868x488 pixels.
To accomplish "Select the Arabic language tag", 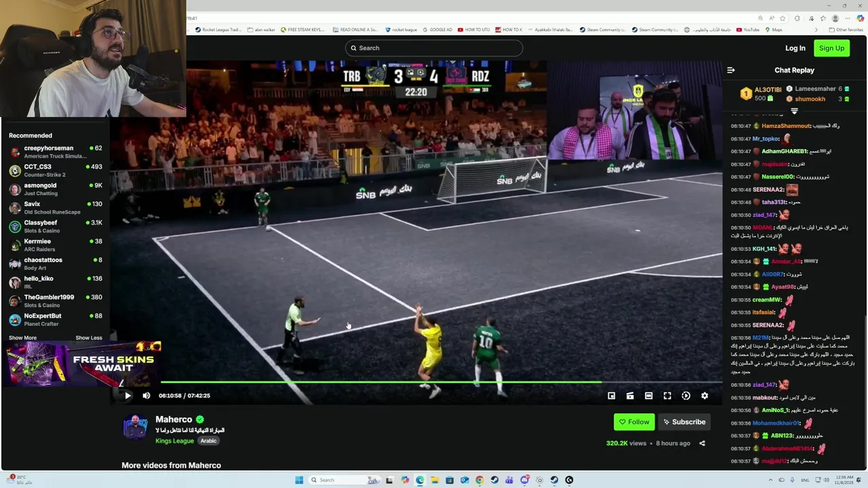I will pyautogui.click(x=208, y=441).
